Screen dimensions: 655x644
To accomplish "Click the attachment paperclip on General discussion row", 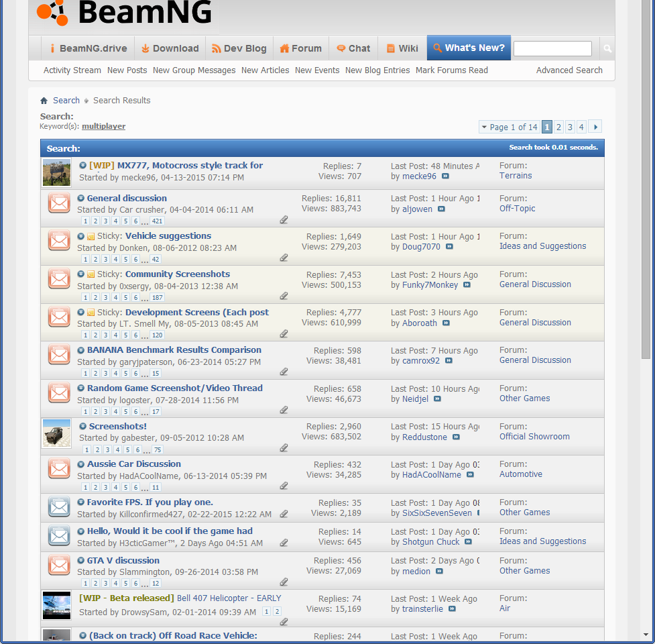I will click(284, 220).
